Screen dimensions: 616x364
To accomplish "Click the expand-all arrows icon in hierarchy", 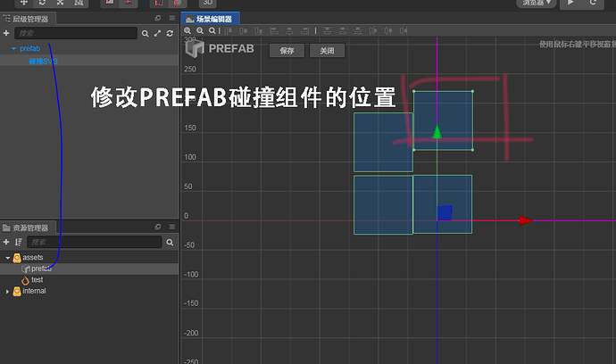I will click(157, 33).
